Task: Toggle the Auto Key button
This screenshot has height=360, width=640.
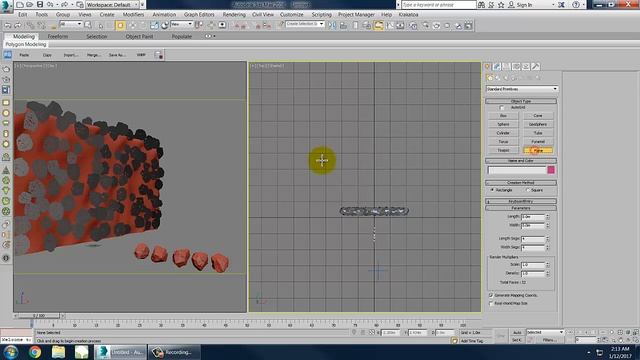Action: click(x=517, y=333)
